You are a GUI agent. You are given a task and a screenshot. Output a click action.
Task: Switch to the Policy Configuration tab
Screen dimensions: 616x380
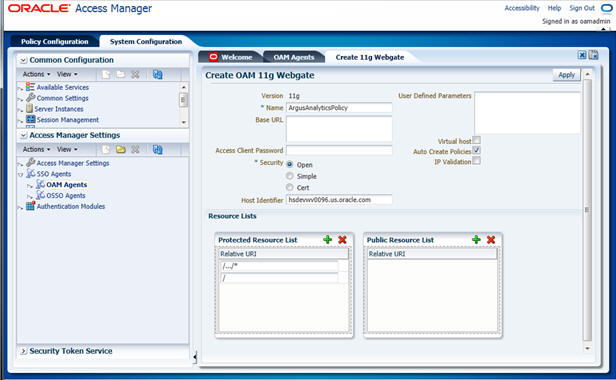tap(55, 41)
